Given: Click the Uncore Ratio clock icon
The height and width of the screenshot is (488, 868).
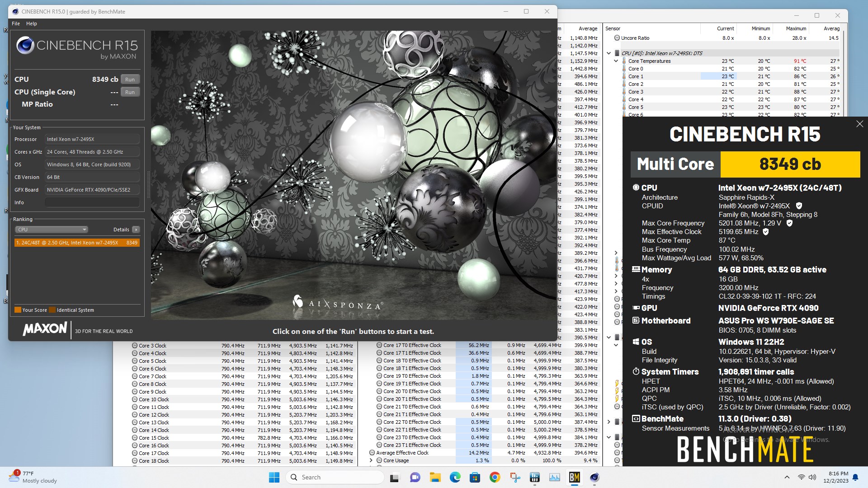Looking at the screenshot, I should [x=617, y=38].
